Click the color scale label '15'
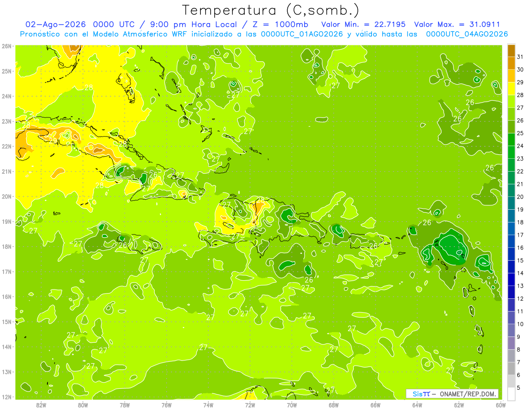 pyautogui.click(x=520, y=260)
